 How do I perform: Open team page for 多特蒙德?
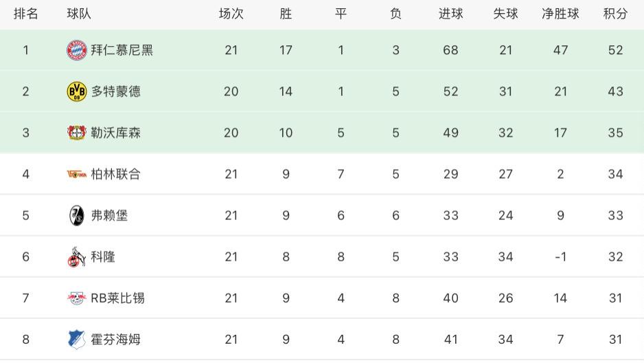[x=116, y=91]
